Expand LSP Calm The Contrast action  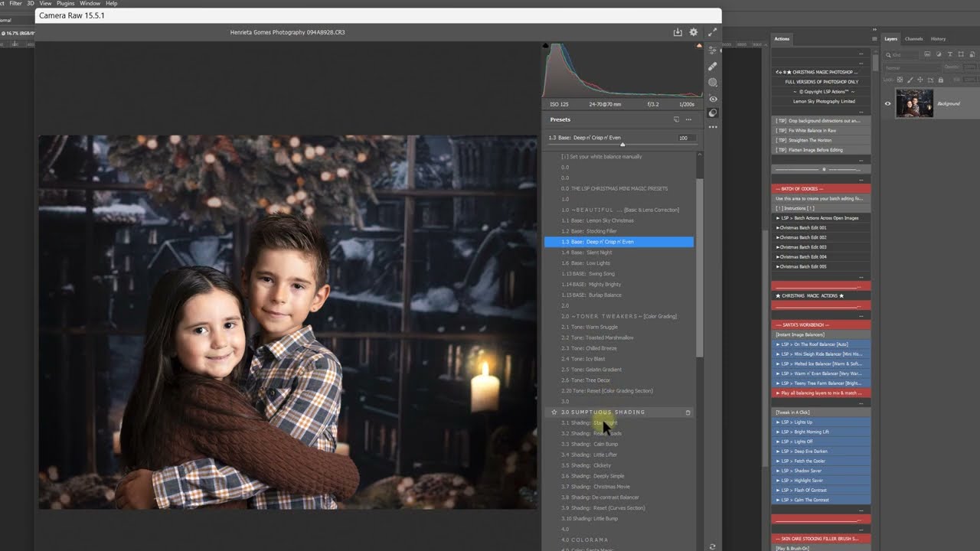click(778, 500)
